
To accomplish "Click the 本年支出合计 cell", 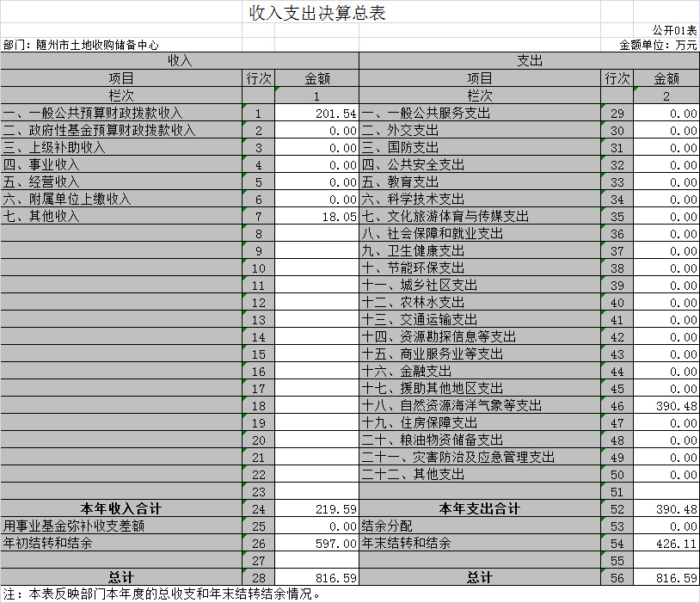I will click(x=480, y=508).
